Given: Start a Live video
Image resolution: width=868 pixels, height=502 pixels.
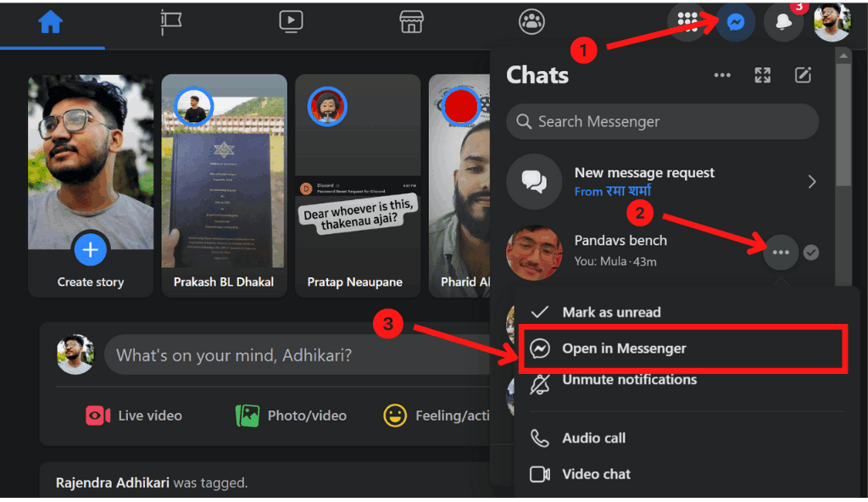Looking at the screenshot, I should (x=134, y=416).
